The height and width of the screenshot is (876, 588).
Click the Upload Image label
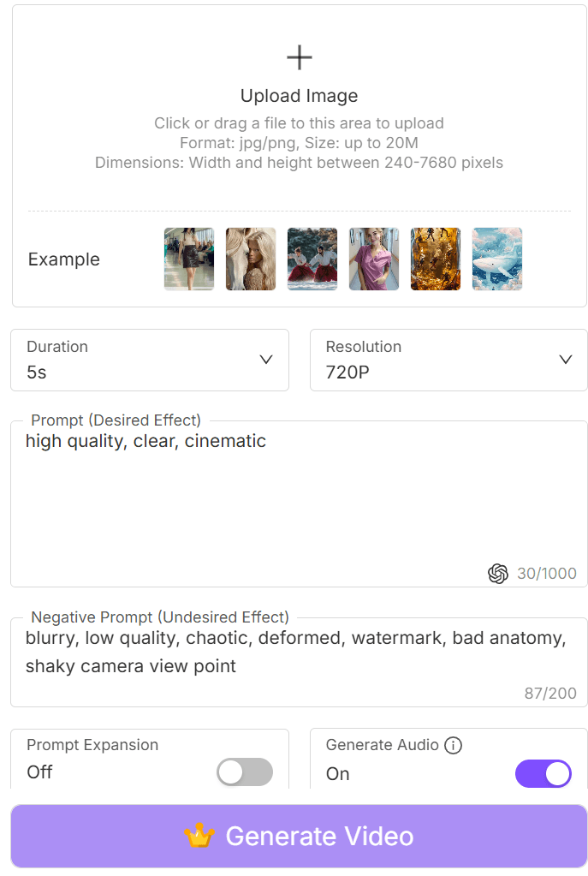coord(299,96)
